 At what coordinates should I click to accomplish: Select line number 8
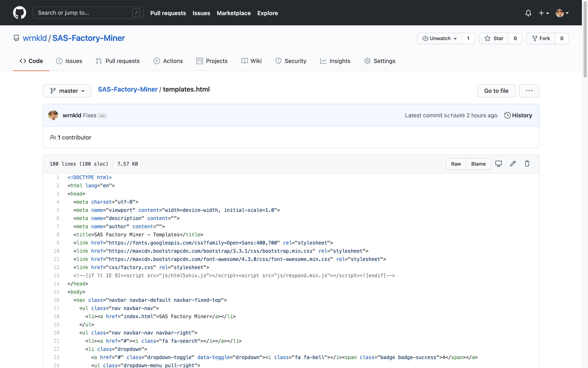point(58,235)
